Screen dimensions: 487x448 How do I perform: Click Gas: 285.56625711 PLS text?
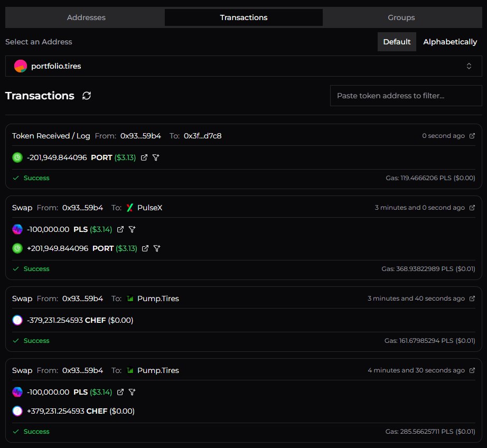tap(430, 432)
